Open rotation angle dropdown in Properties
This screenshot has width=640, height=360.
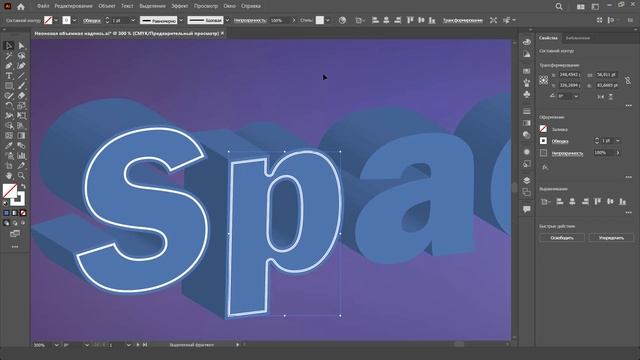click(576, 97)
